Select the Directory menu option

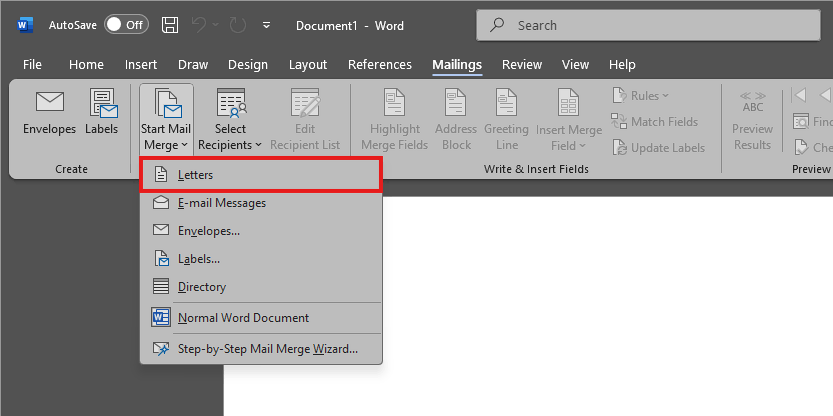click(201, 287)
